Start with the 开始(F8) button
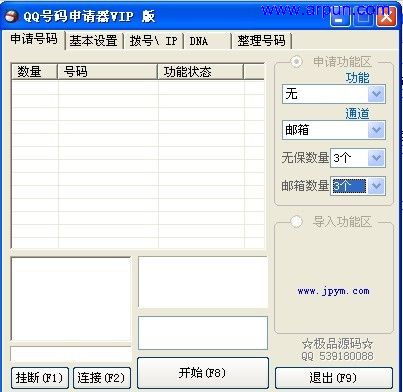Viewport: 403px width, 392px height. pos(203,373)
